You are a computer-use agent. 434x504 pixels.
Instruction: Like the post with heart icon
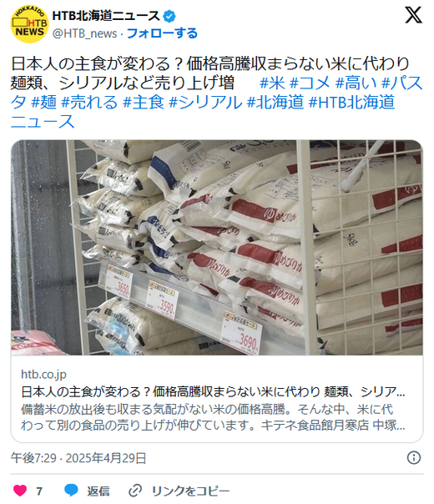pos(20,491)
